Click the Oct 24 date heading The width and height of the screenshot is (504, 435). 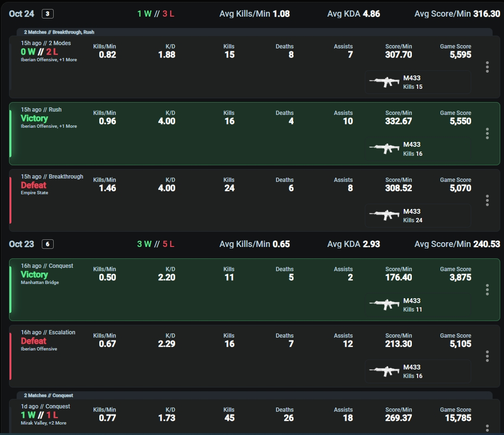(x=21, y=14)
